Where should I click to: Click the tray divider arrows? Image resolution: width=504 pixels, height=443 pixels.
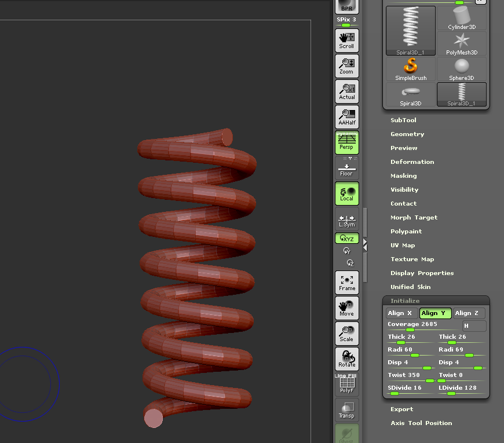[365, 245]
